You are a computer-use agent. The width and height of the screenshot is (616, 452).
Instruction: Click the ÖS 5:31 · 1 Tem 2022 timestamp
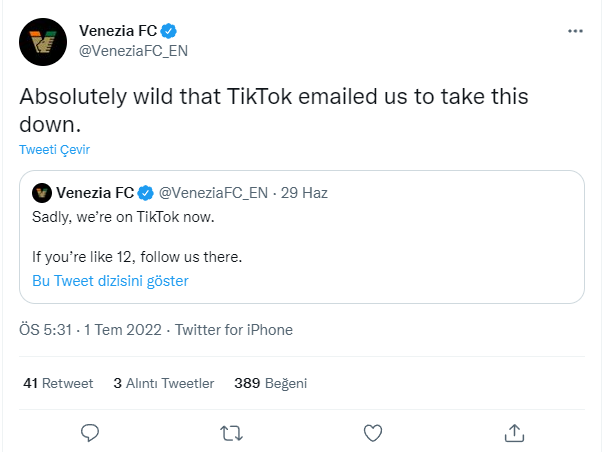(x=90, y=330)
